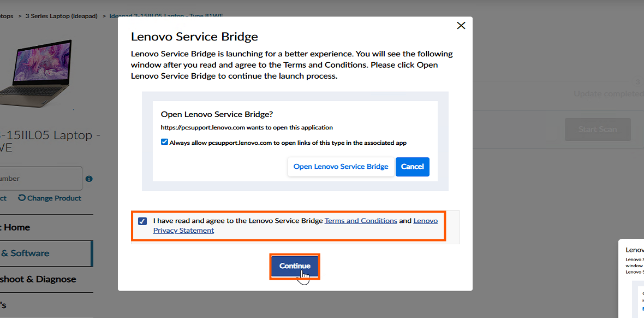Toggle the Always allow pcsupport.lenovo.com checkbox

[x=164, y=142]
